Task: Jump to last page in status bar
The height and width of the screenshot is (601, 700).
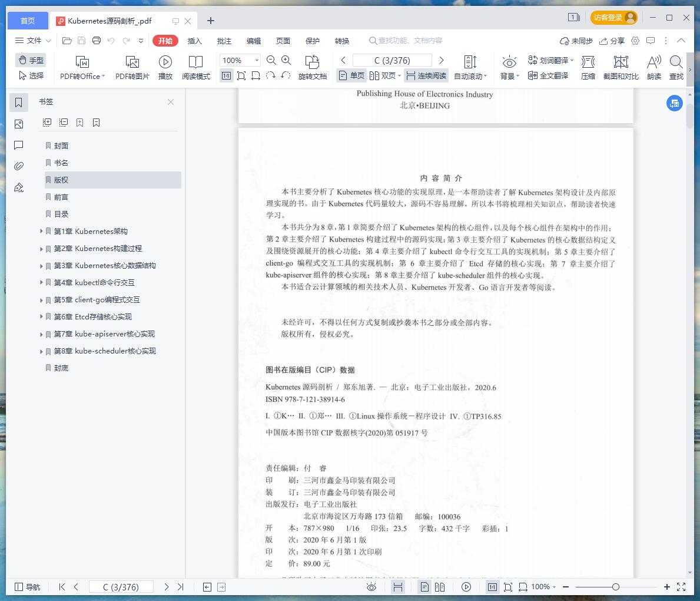Action: coord(180,587)
